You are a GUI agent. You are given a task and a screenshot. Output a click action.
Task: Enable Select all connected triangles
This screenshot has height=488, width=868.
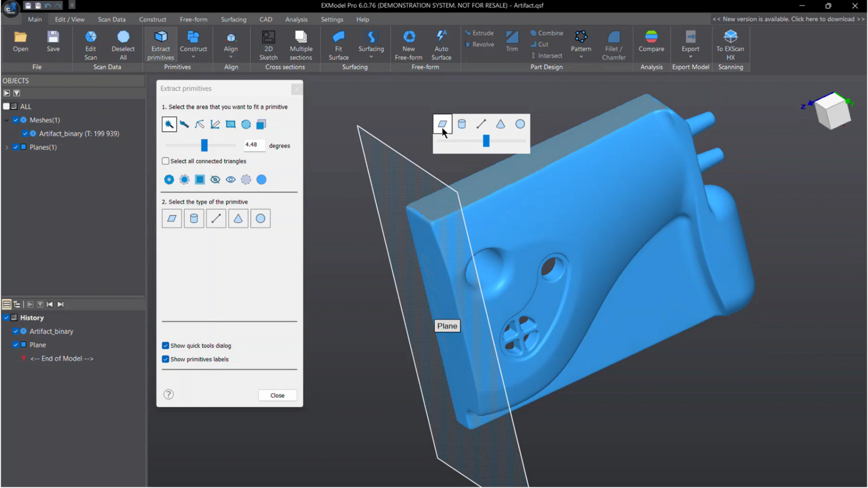pyautogui.click(x=166, y=161)
